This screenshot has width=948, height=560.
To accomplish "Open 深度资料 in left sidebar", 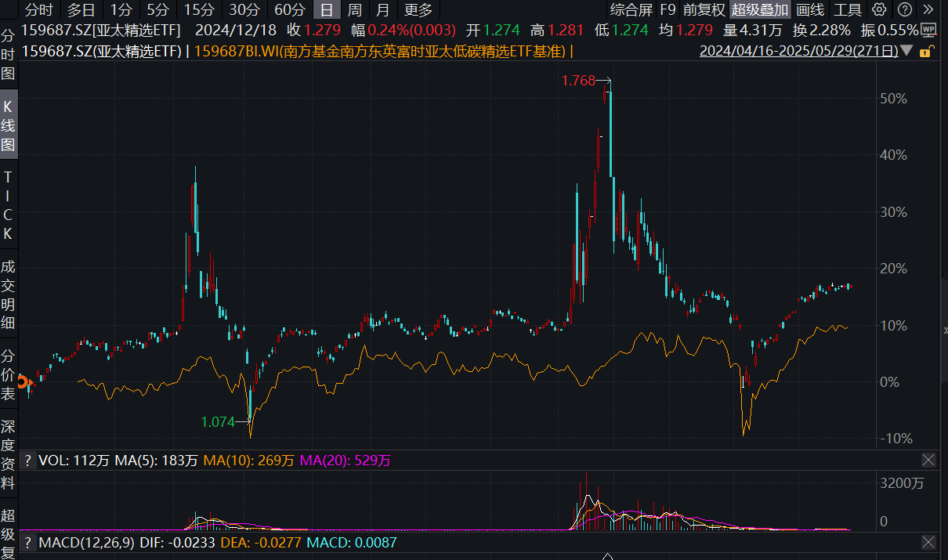I will 8,454.
